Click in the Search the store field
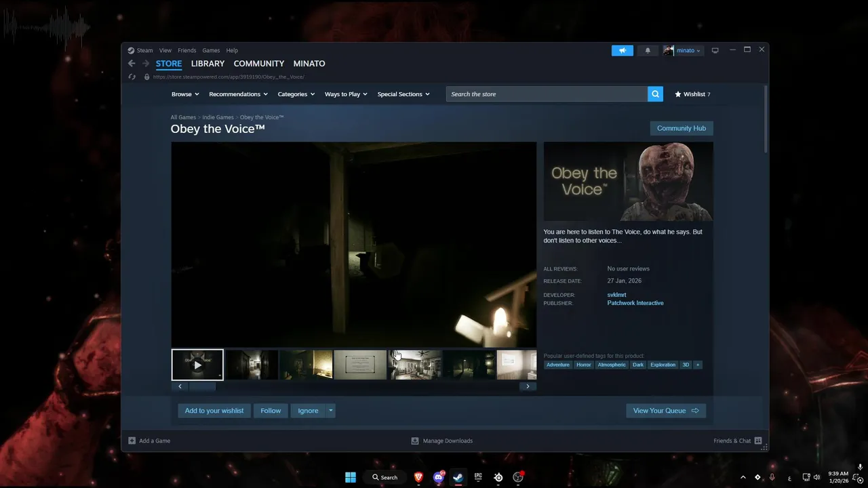The width and height of the screenshot is (868, 488). 547,94
